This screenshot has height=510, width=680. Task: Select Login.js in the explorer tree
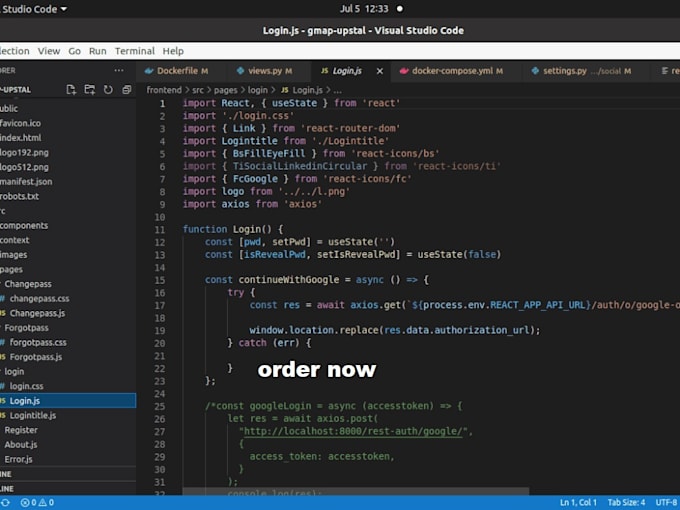coord(68,401)
